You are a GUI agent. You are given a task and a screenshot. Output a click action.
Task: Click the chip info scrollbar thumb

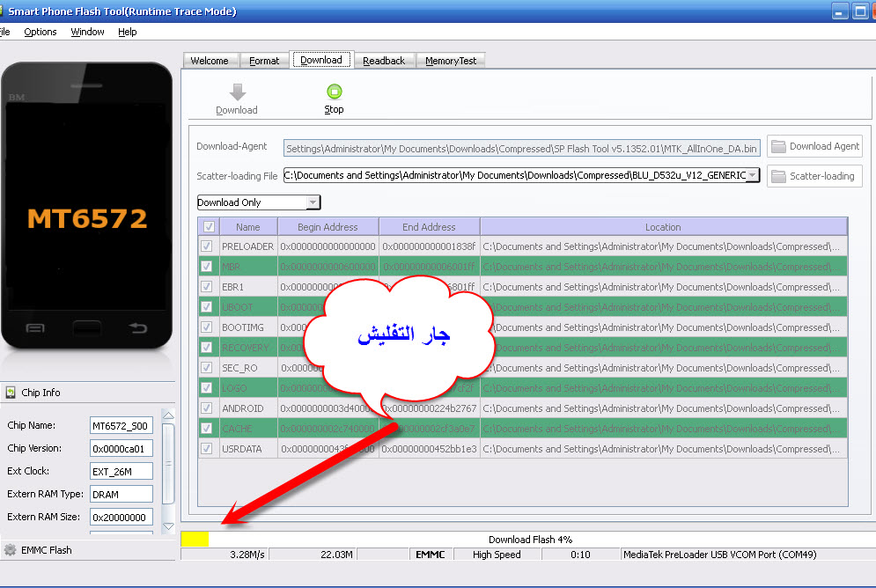168,464
